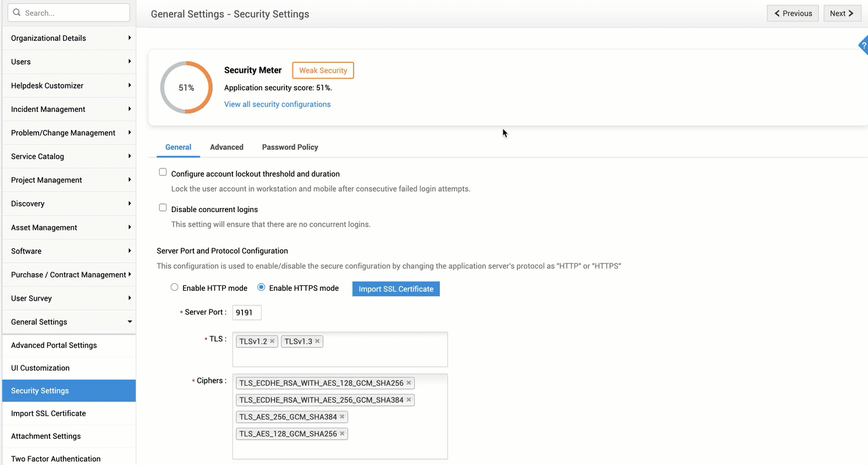Open the Password Policy tab
Viewport: 868px width, 465px height.
[290, 147]
